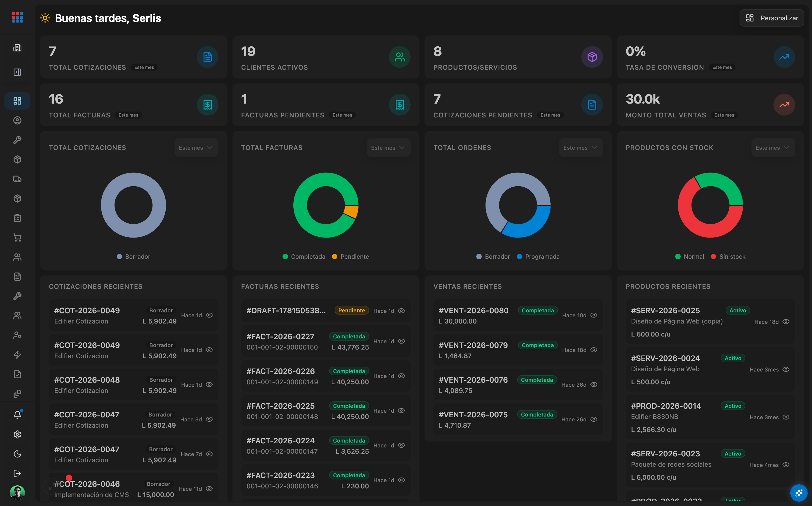Toggle dark mode with moon icon
The image size is (812, 506).
17,454
